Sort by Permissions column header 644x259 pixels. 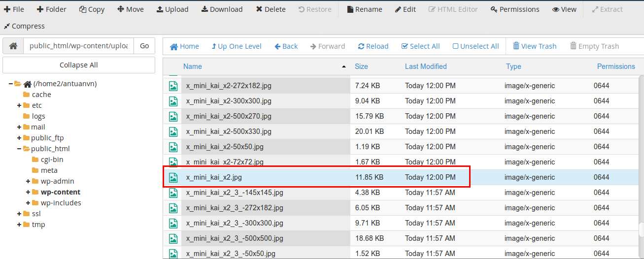click(616, 66)
